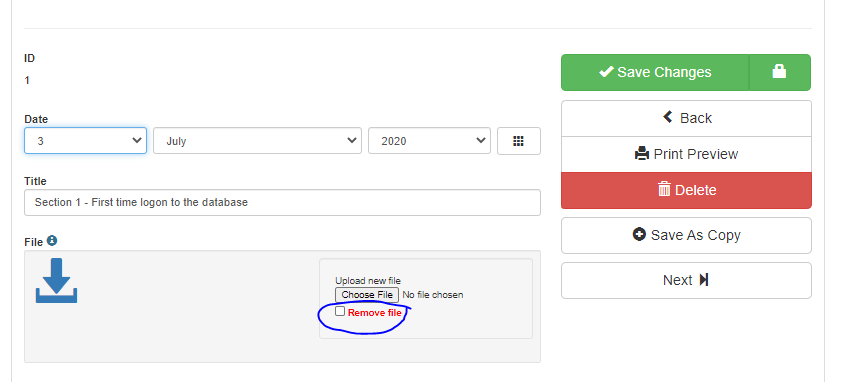843x382 pixels.
Task: Click the printer icon on Print Preview
Action: tap(642, 154)
